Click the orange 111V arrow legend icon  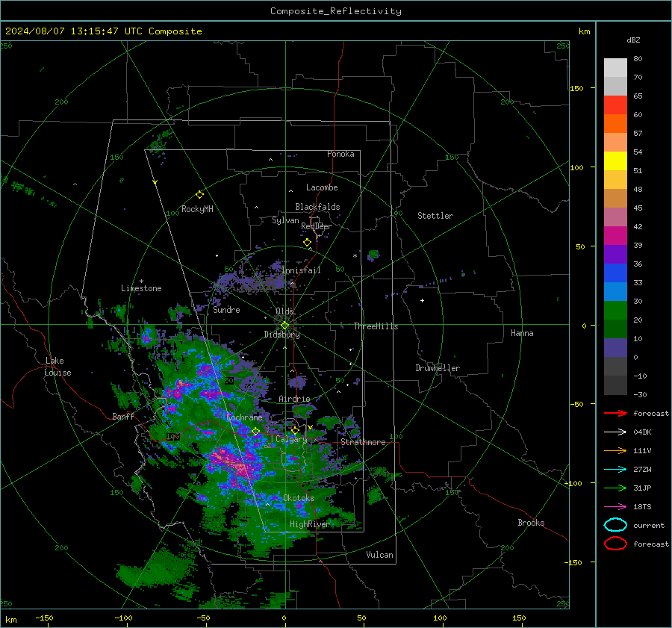point(615,450)
